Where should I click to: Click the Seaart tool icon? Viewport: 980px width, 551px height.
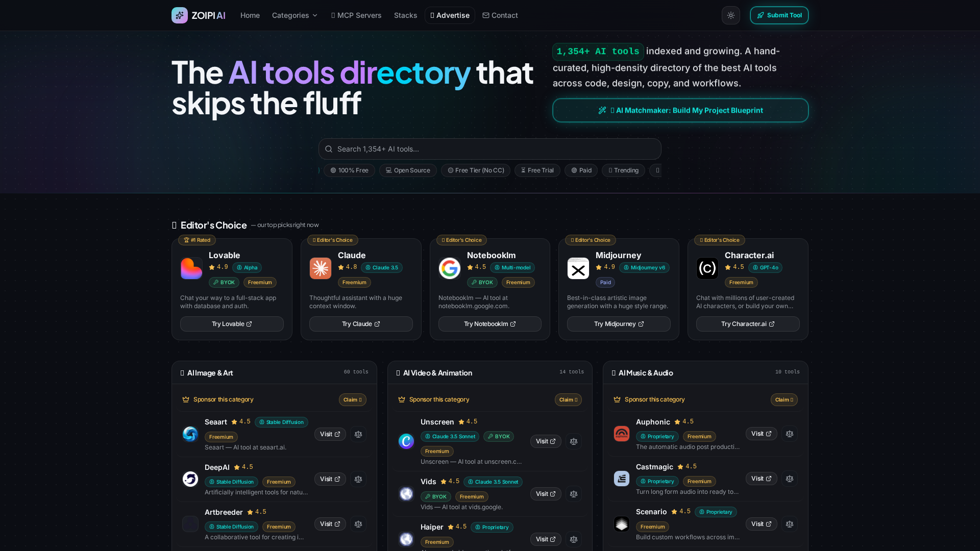[190, 434]
